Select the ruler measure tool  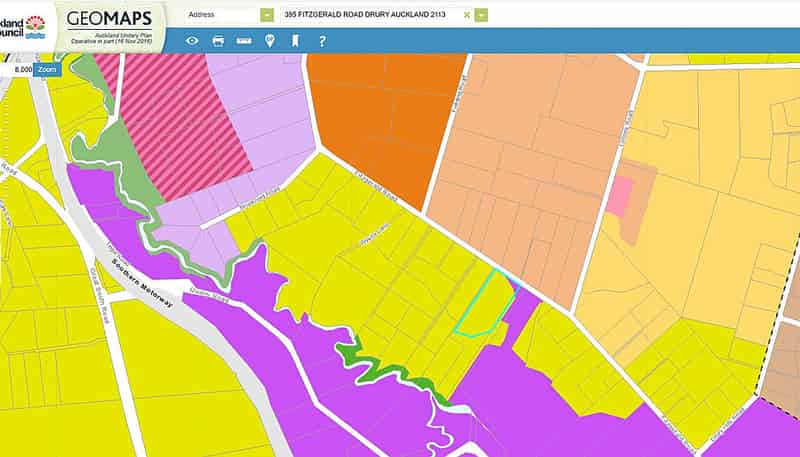pyautogui.click(x=244, y=41)
